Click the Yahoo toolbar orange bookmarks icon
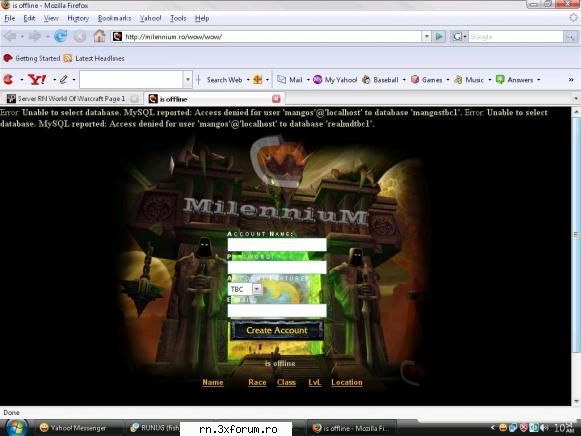581x436 pixels. coord(257,79)
